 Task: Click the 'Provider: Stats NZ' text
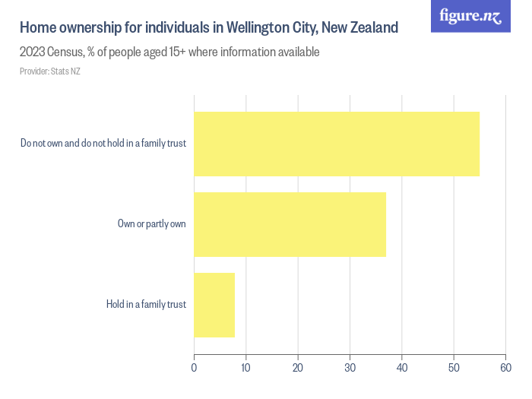tap(50, 71)
